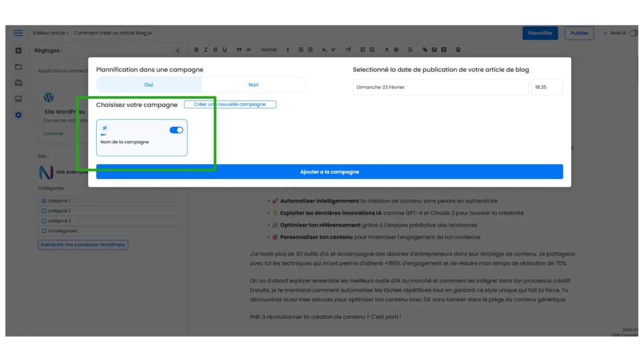
Task: Check the catégorie 2 checkbox
Action: click(44, 211)
